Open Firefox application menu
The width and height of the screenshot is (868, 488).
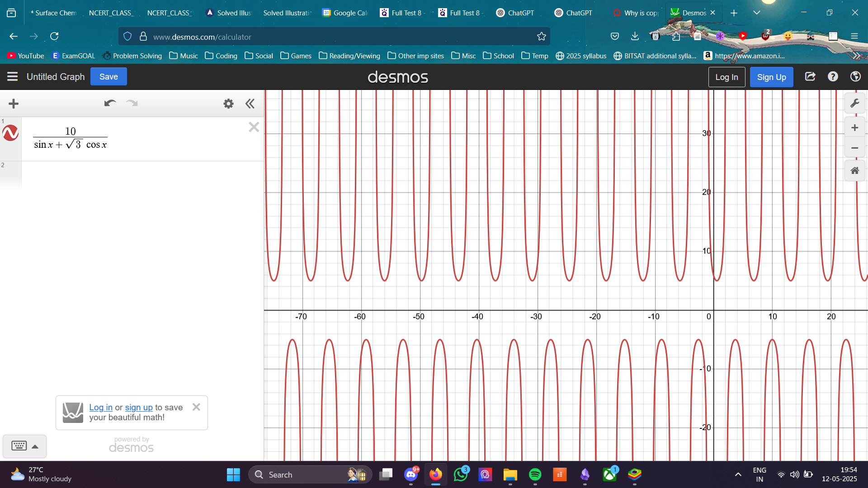coord(854,36)
